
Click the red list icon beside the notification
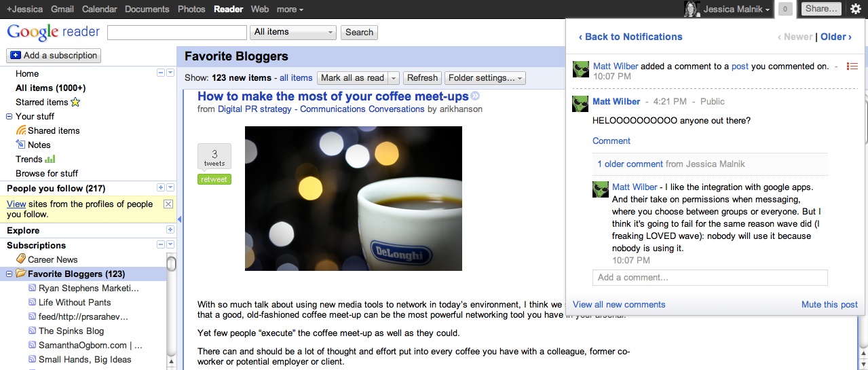[x=852, y=66]
